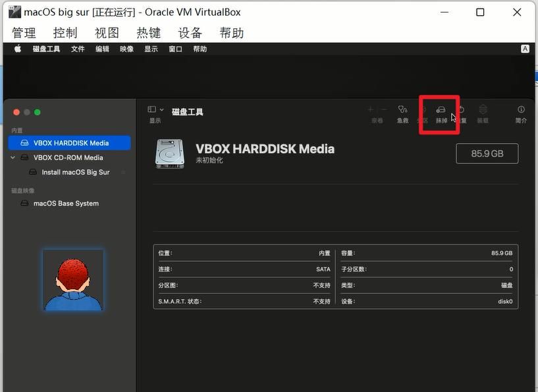Open the Apple logo menu
The height and width of the screenshot is (392, 538).
pyautogui.click(x=18, y=49)
